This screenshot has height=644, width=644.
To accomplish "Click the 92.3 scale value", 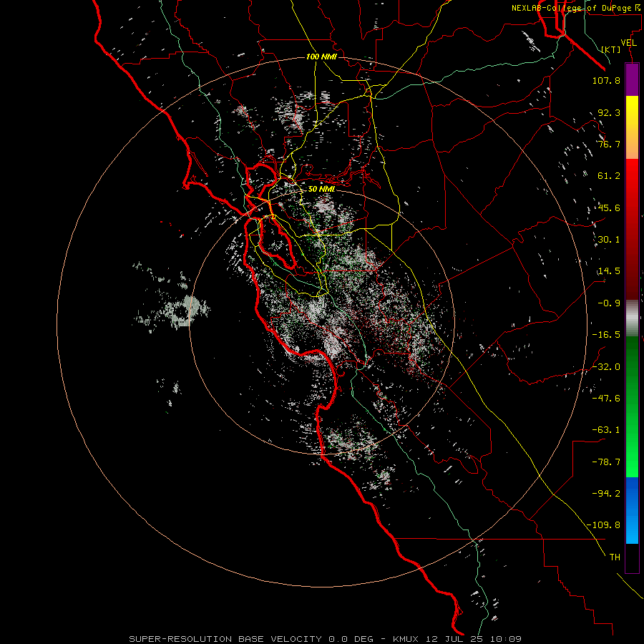I will (609, 112).
